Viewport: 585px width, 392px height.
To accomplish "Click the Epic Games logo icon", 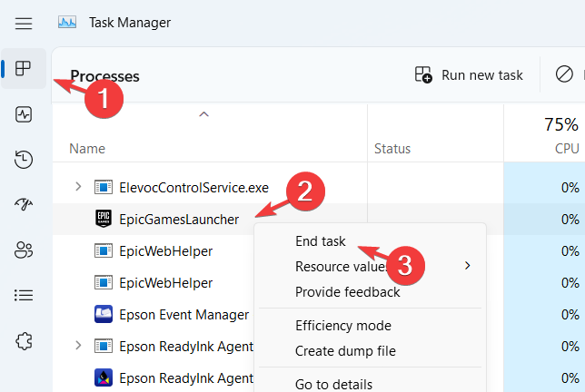I will coord(104,219).
